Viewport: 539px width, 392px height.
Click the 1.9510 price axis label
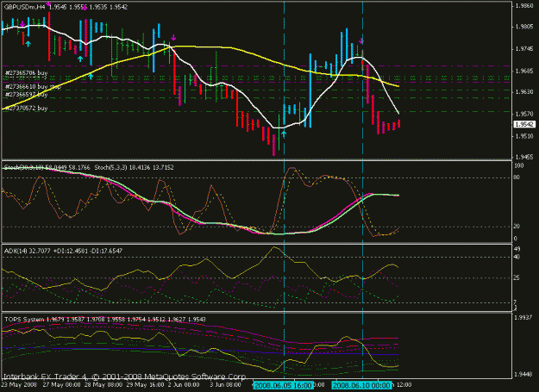point(524,136)
